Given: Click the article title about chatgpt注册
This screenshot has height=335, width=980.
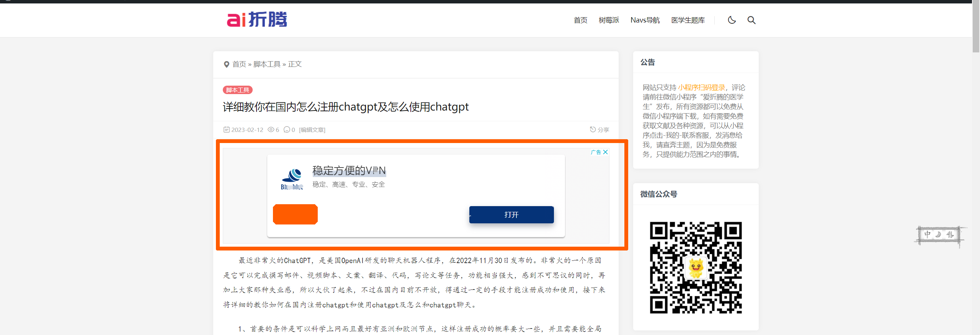Looking at the screenshot, I should pos(346,107).
